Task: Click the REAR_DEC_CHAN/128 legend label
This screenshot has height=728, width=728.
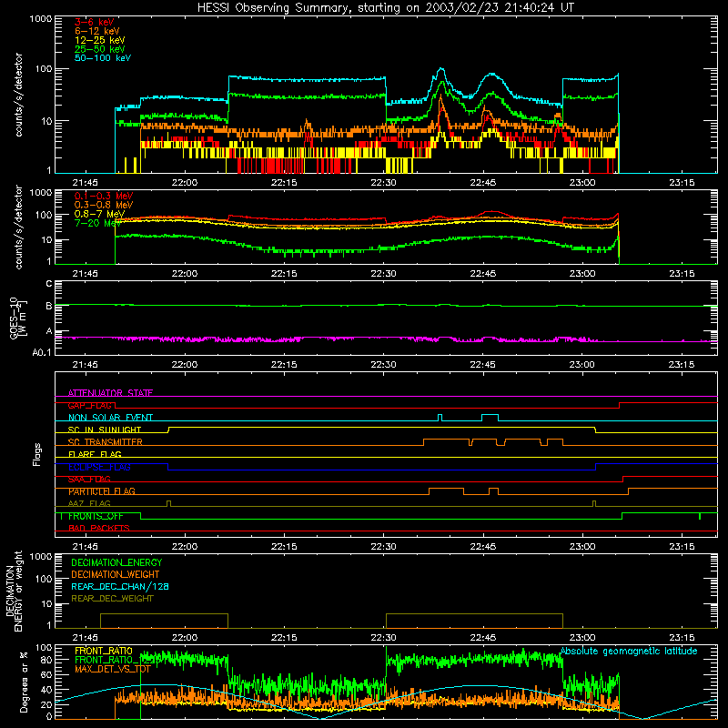Action: coord(120,587)
